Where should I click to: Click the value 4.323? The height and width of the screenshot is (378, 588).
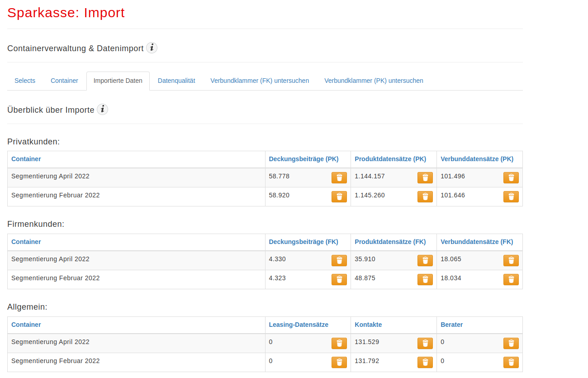coord(277,278)
